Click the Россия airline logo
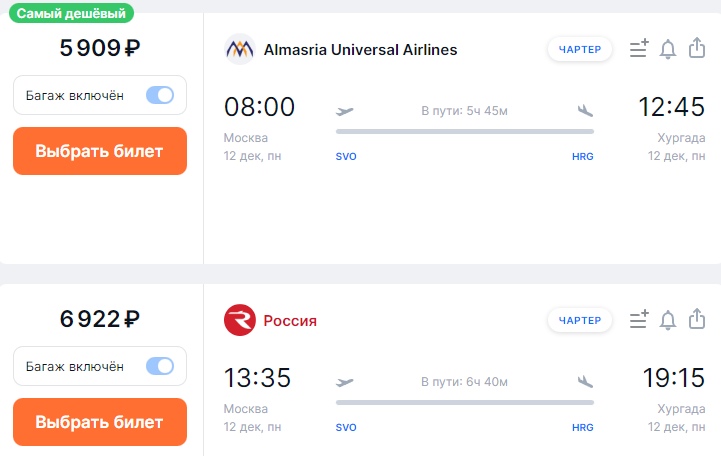The image size is (721, 456). pos(240,320)
